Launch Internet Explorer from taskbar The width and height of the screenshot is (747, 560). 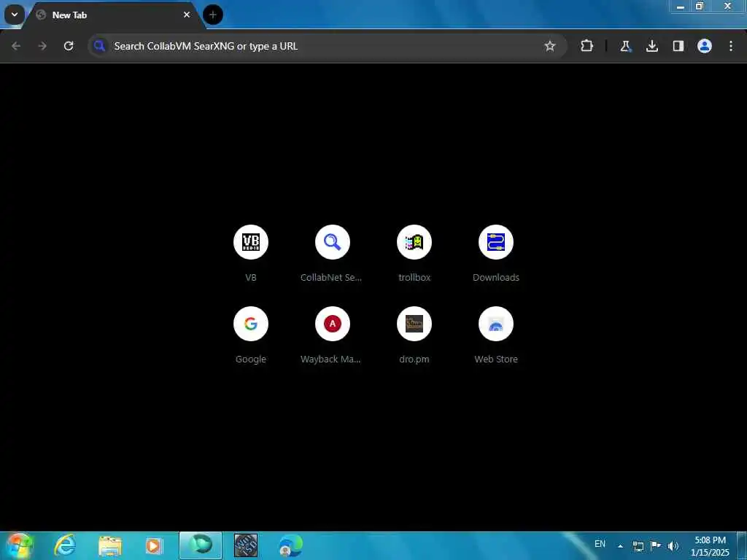click(65, 545)
